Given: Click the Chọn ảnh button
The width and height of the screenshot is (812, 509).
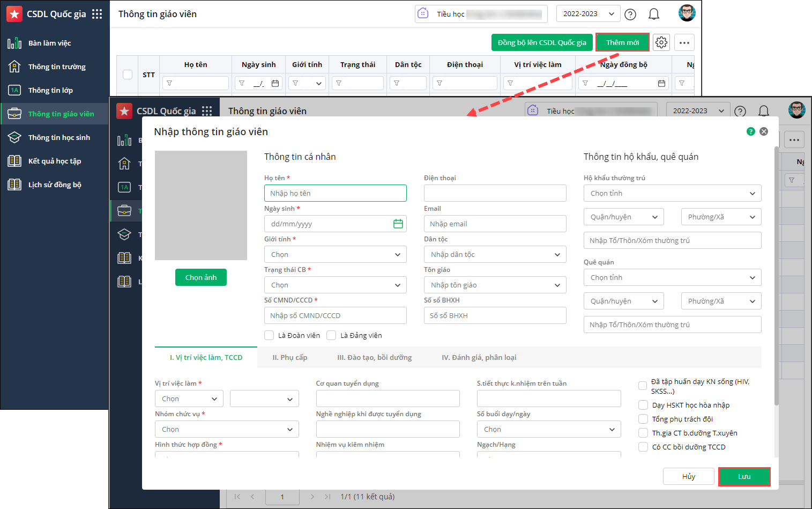Looking at the screenshot, I should point(201,277).
